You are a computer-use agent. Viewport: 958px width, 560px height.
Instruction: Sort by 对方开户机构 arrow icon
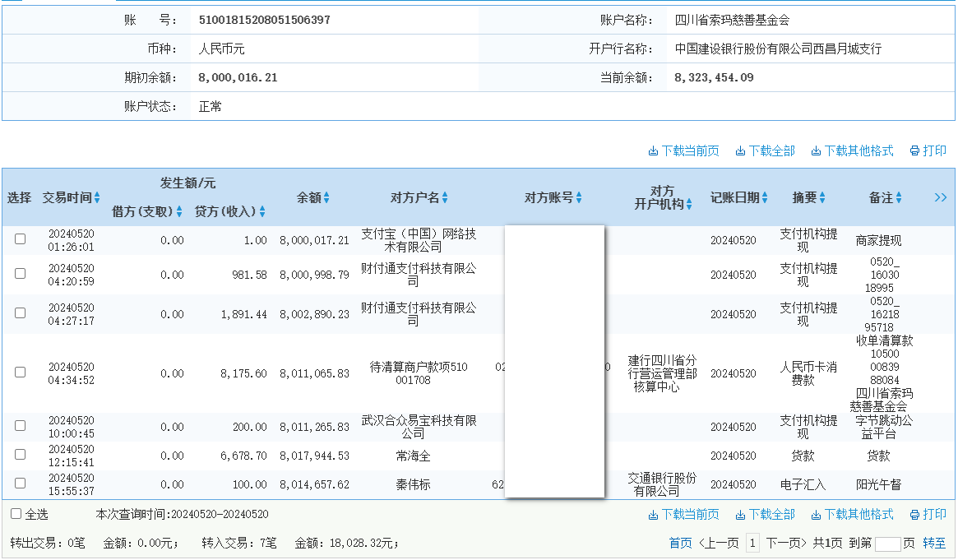click(x=689, y=205)
